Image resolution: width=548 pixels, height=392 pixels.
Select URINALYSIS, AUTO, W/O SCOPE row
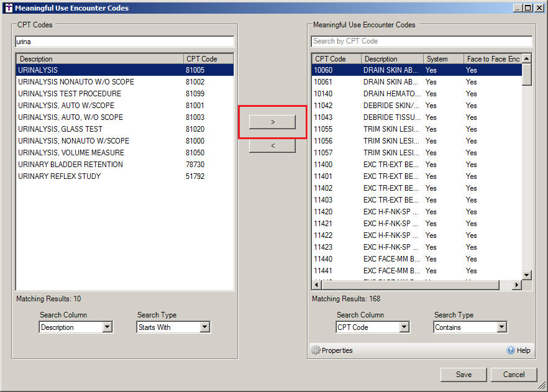[x=125, y=117]
